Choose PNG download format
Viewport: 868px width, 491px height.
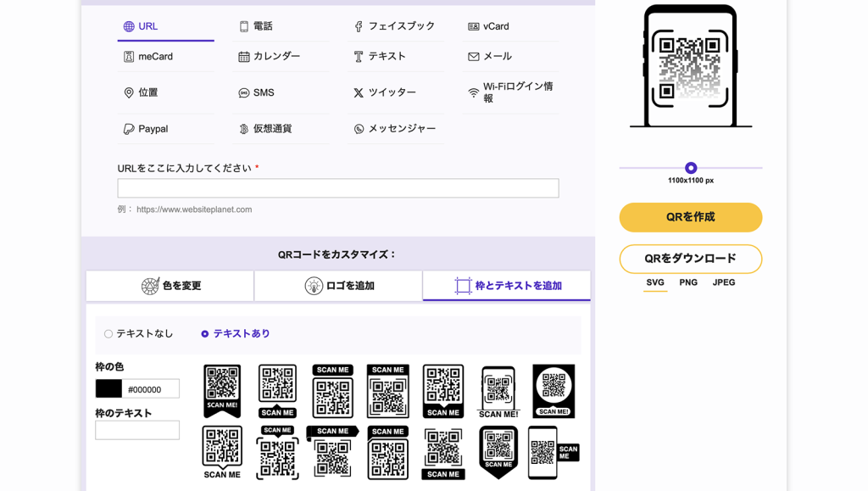(x=688, y=282)
